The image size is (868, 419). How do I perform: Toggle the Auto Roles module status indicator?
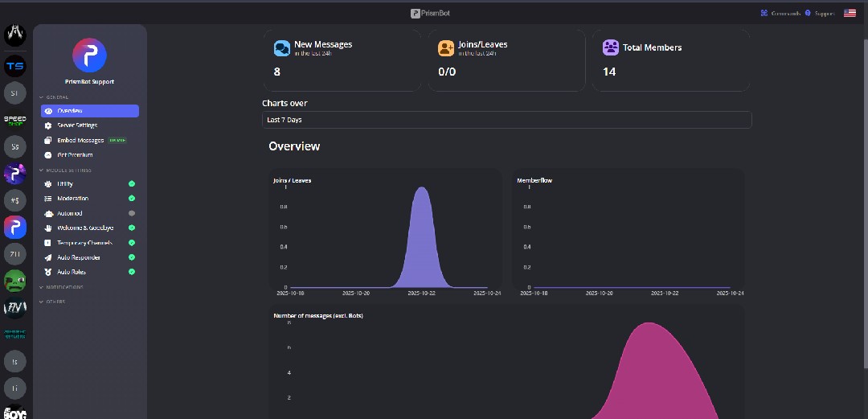click(132, 273)
